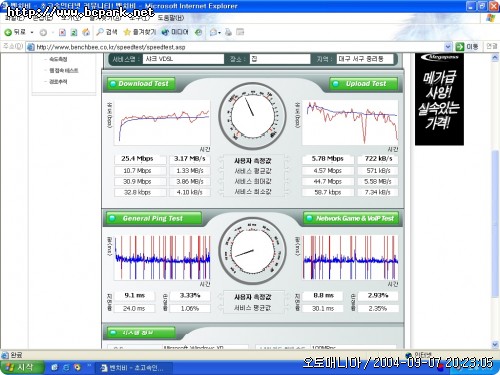Start the Upload Test
This screenshot has height=375, width=500.
363,84
